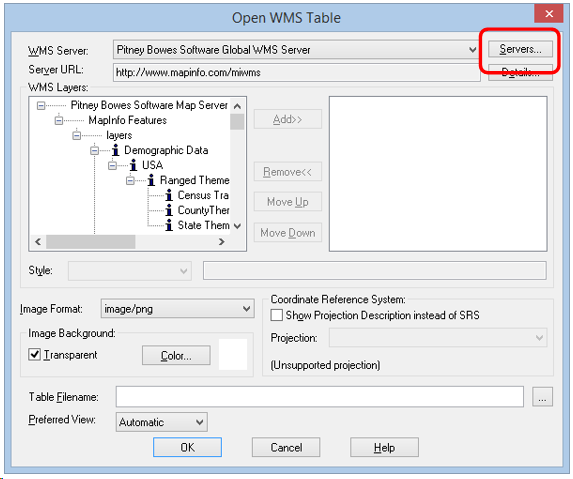Select the Census Tract layer icon
The height and width of the screenshot is (479, 573).
pyautogui.click(x=169, y=195)
